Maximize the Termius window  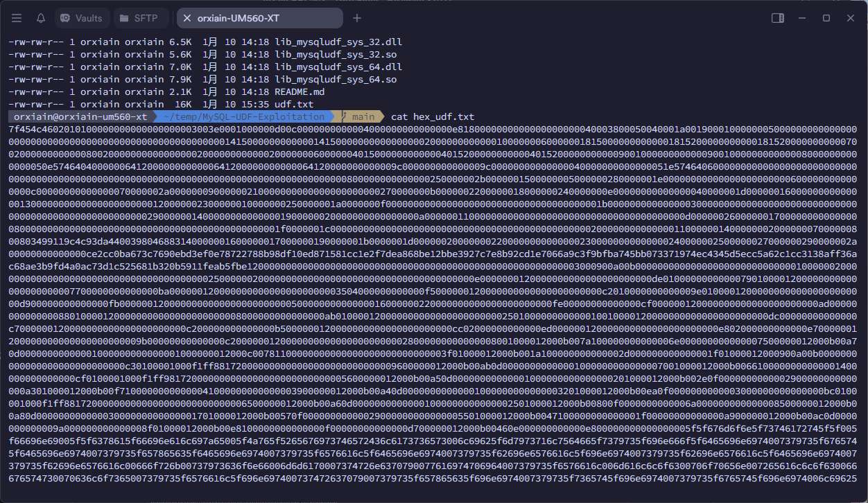826,18
